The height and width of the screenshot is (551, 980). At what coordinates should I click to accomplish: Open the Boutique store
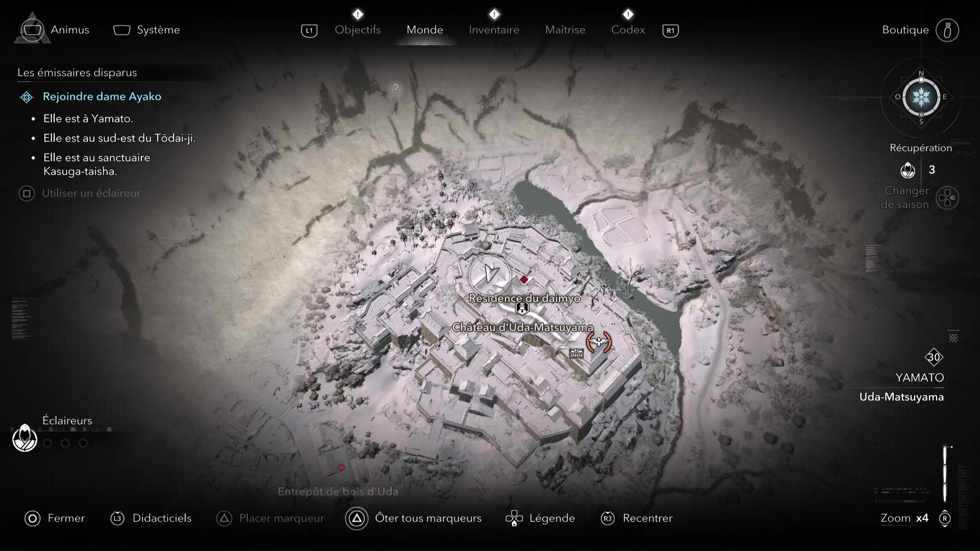point(905,30)
